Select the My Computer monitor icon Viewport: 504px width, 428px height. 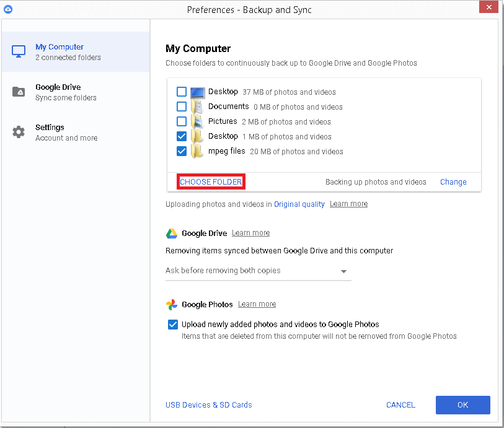[x=18, y=51]
